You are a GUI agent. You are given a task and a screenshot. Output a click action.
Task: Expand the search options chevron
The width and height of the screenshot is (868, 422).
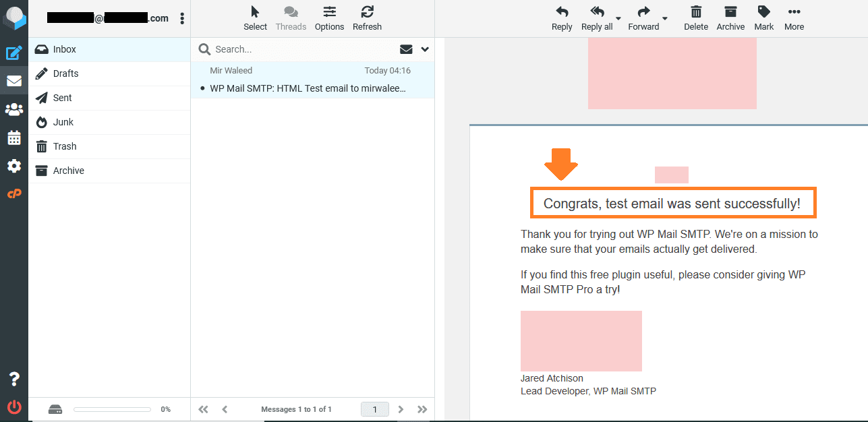click(x=425, y=49)
